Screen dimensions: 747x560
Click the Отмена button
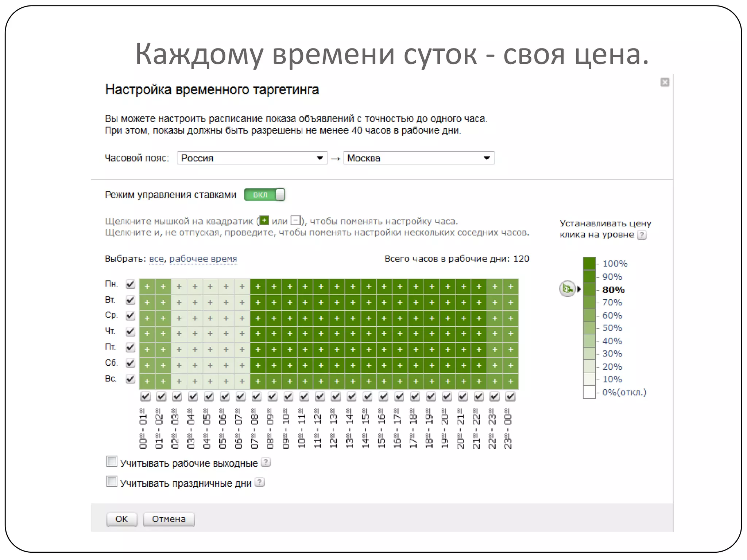point(169,519)
